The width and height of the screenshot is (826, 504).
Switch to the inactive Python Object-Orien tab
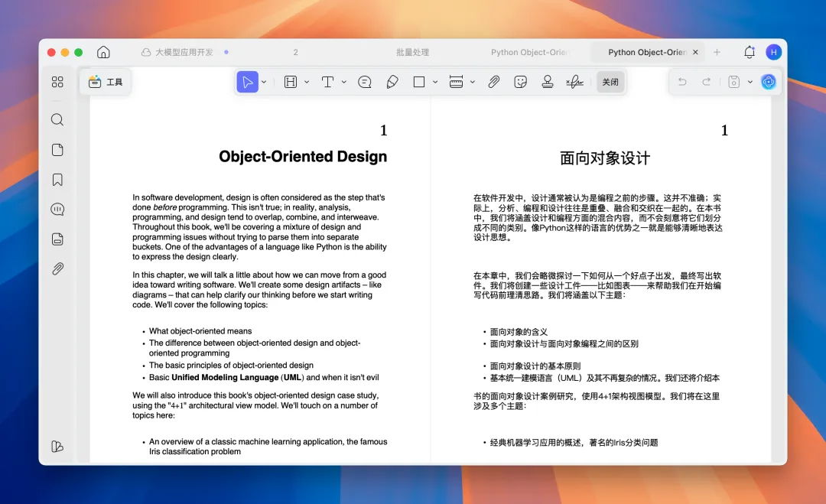click(x=529, y=52)
